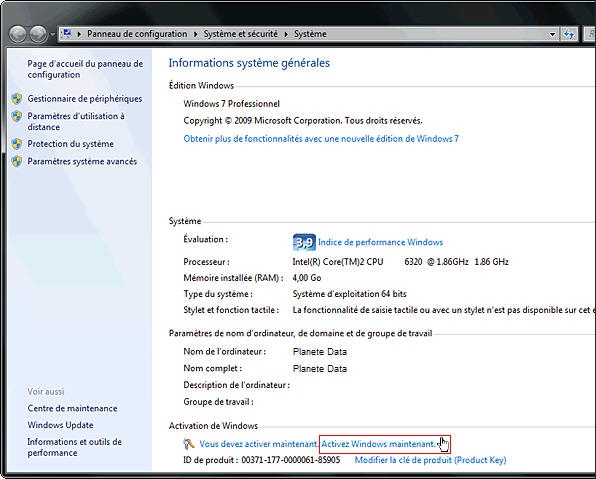Open Indice de performance Windows link
This screenshot has height=479, width=596.
point(380,242)
